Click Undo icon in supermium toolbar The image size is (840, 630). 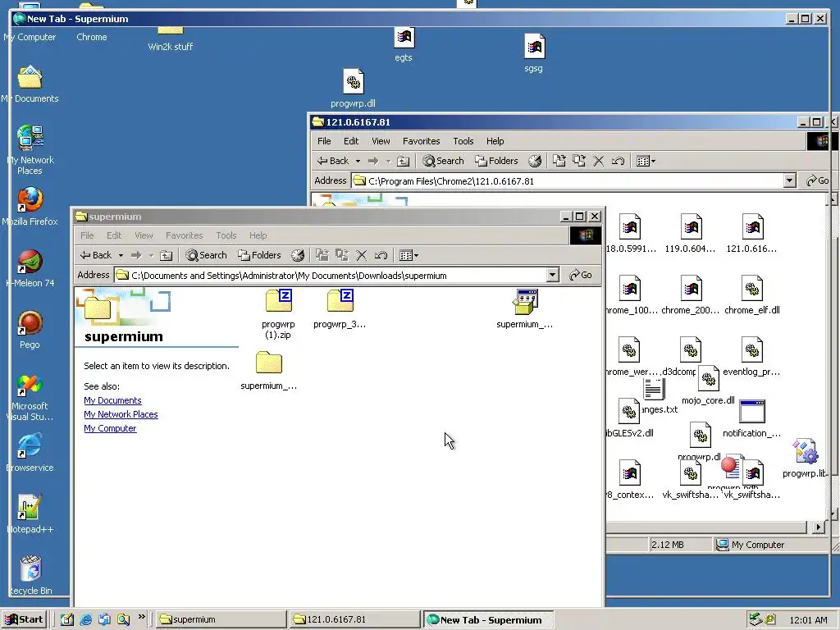tap(381, 256)
